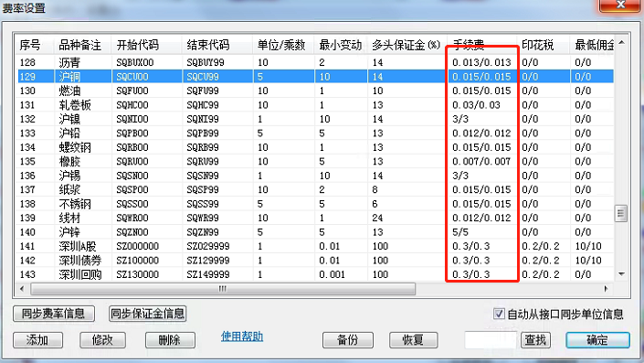
Task: Click the 删除 button
Action: pyautogui.click(x=170, y=340)
